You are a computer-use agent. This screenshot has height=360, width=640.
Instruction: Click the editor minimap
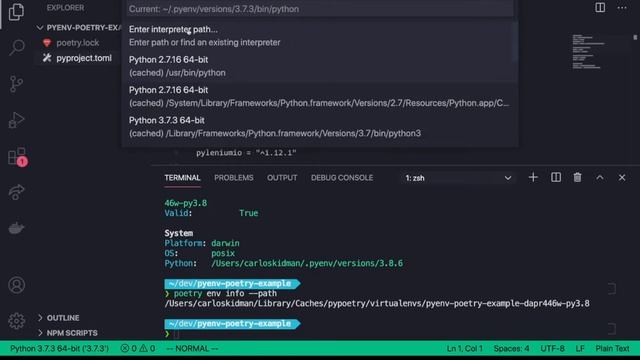589,52
